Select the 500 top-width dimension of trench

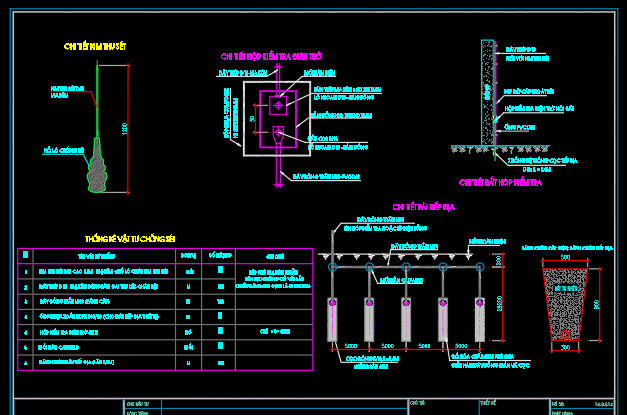(x=565, y=257)
